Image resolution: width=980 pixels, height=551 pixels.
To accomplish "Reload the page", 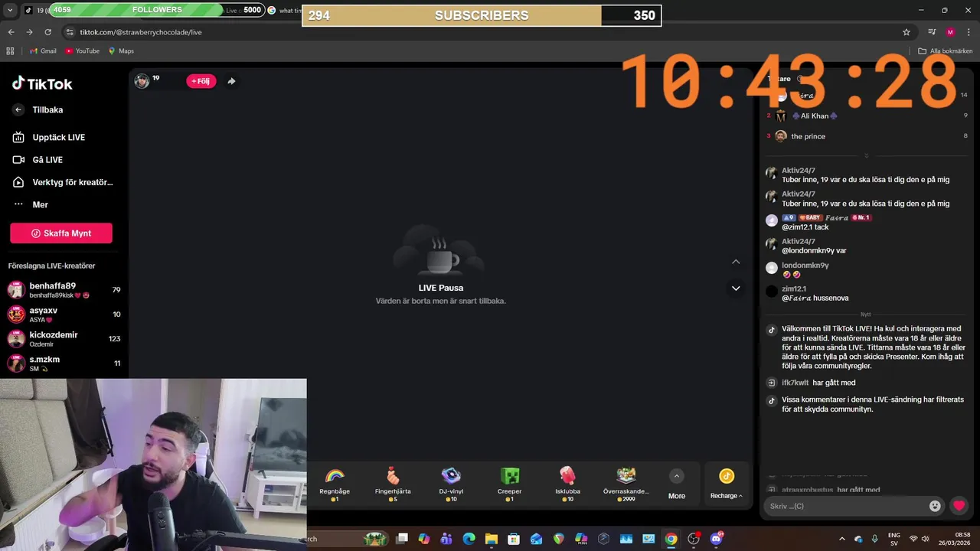I will (47, 32).
